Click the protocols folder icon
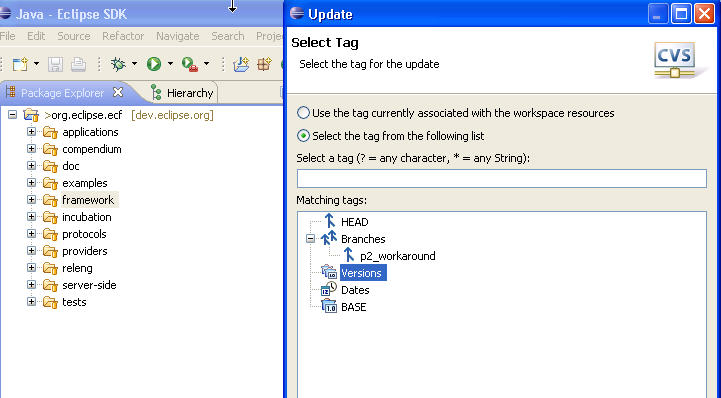This screenshot has height=398, width=721. click(51, 234)
